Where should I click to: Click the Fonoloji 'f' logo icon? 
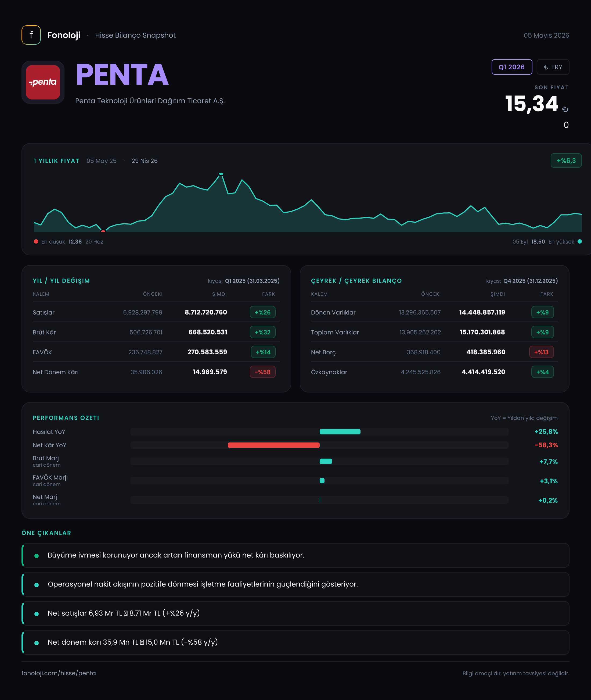[31, 35]
